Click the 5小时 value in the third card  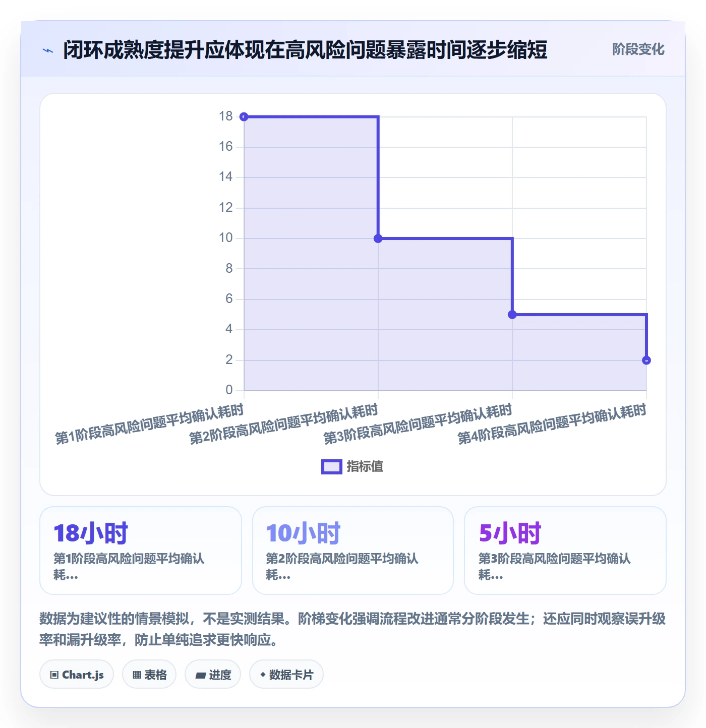[510, 533]
